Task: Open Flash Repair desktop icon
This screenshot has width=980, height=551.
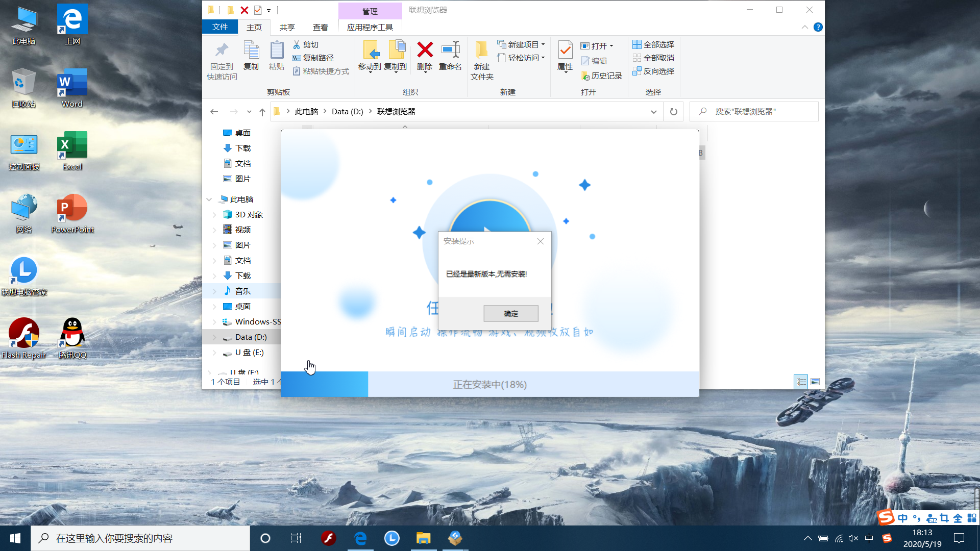Action: tap(24, 338)
